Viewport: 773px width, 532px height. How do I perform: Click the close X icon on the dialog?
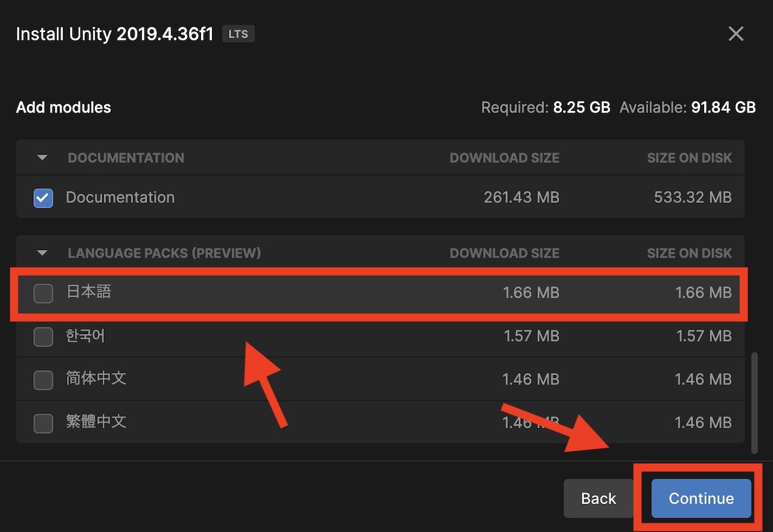coord(736,34)
